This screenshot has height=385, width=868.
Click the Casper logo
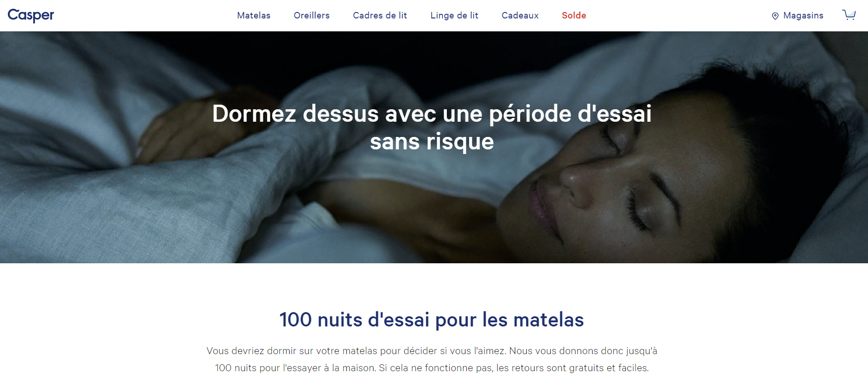coord(31,15)
